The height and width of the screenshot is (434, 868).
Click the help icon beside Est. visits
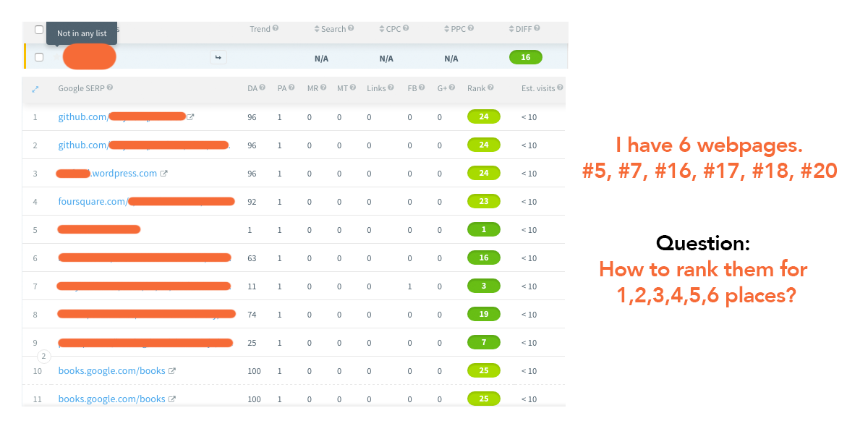click(559, 88)
